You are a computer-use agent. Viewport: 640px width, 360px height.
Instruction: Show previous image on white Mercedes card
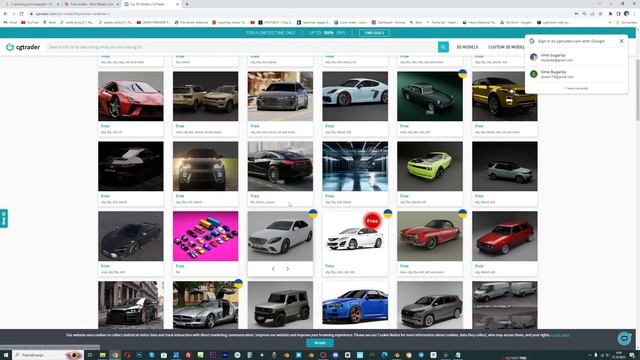[x=273, y=269]
